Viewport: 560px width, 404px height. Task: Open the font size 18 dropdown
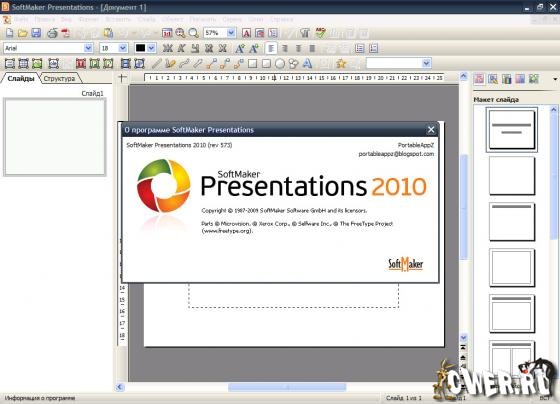(122, 48)
